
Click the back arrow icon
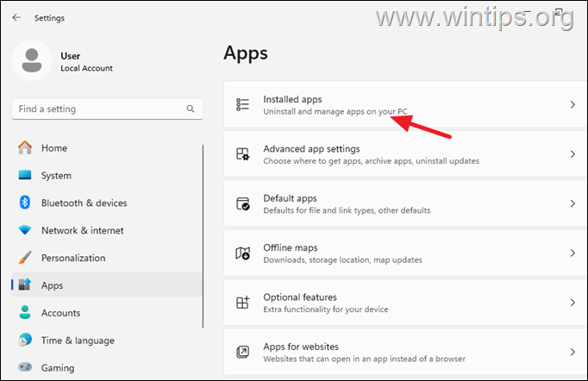16,17
